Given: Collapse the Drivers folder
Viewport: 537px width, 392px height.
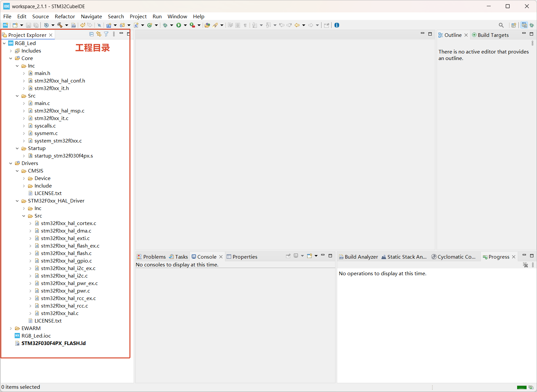Looking at the screenshot, I should [x=11, y=163].
